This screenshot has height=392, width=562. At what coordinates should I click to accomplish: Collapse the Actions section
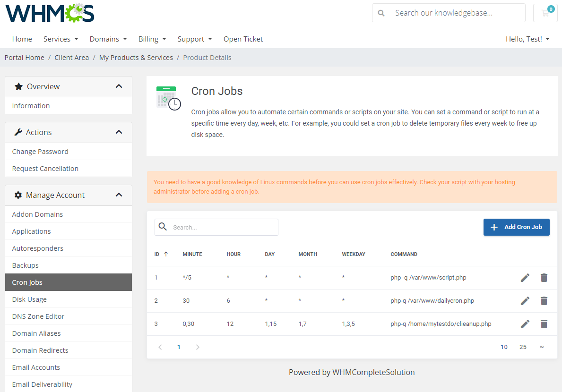tap(119, 132)
